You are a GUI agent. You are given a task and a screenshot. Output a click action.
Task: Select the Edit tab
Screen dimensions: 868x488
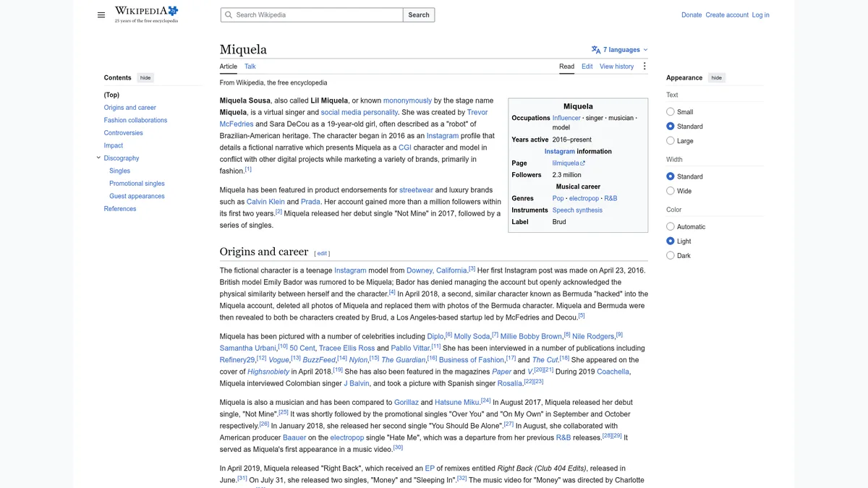point(587,67)
